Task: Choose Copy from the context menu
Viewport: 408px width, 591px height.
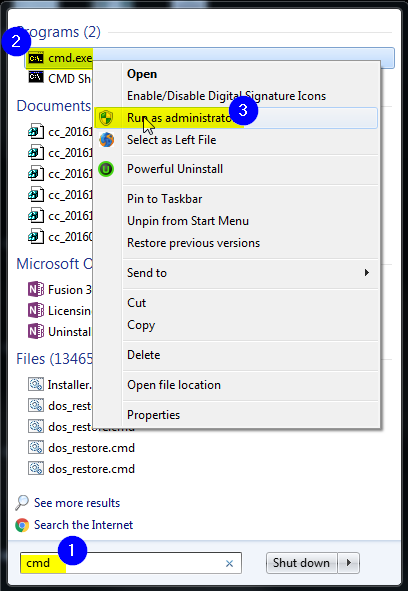Action: (x=141, y=325)
